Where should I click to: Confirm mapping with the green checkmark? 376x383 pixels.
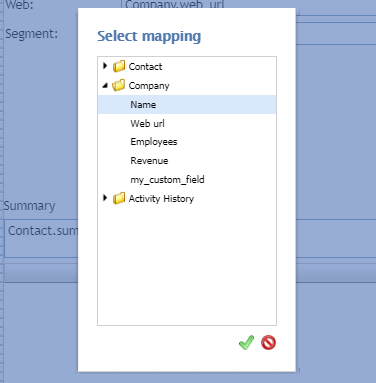(246, 342)
